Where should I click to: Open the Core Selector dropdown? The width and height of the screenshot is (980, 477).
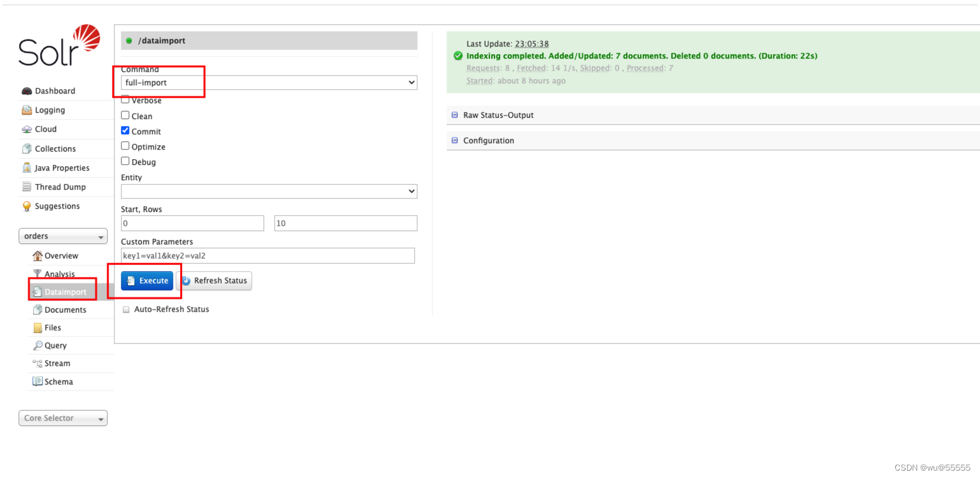[x=63, y=418]
